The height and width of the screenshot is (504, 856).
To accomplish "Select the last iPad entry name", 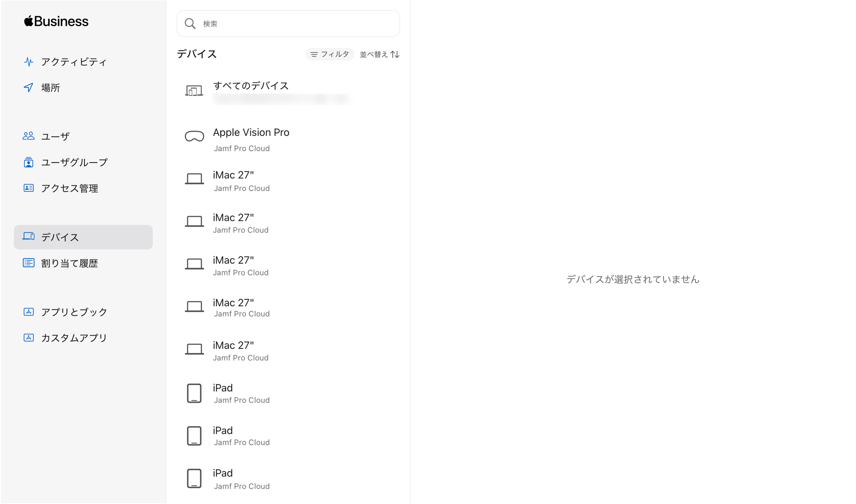I will click(223, 473).
